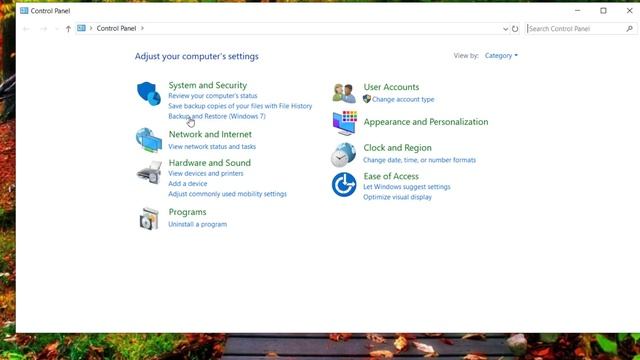The image size is (640, 360).
Task: Open User Accounts people icon
Action: click(x=344, y=93)
